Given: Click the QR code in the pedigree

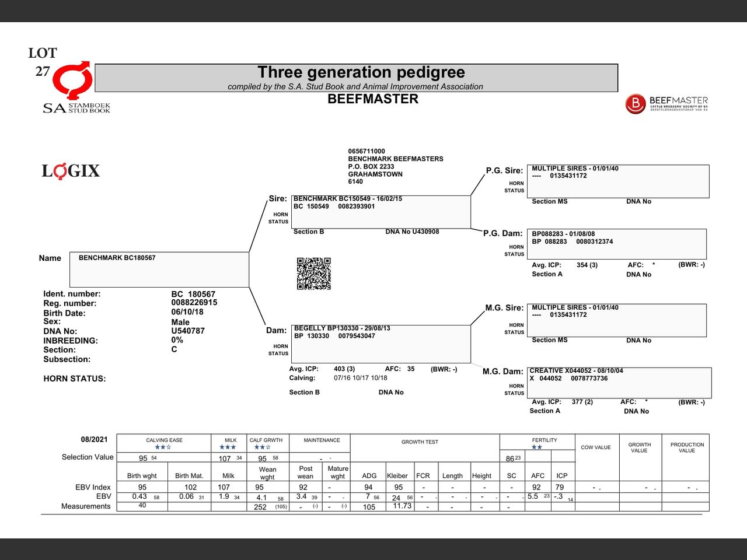Looking at the screenshot, I should point(313,274).
